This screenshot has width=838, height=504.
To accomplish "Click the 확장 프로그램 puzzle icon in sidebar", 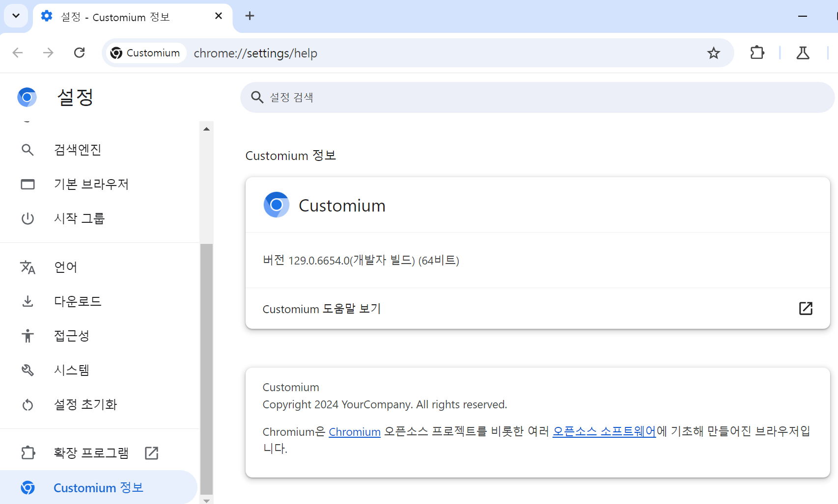I will click(28, 452).
